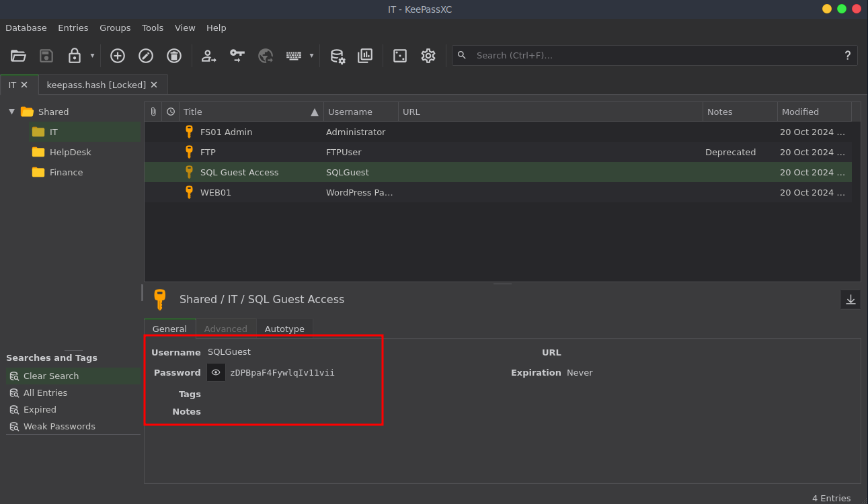Select the Shared root group

53,112
